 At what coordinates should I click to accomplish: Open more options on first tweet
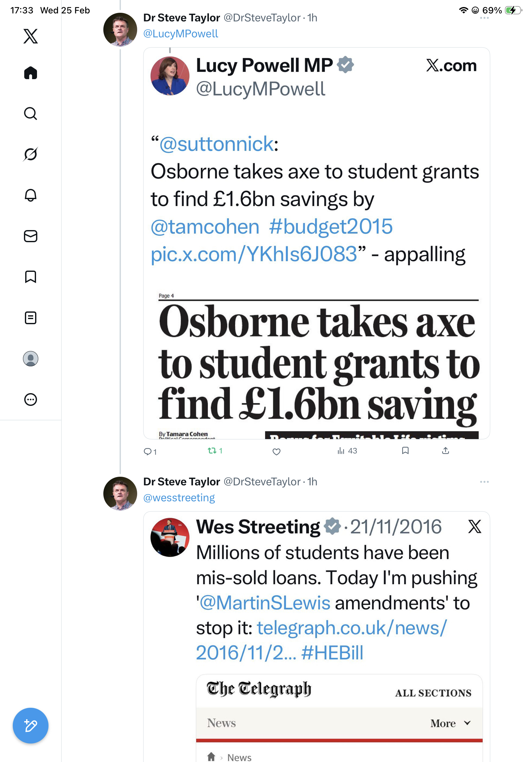(484, 18)
